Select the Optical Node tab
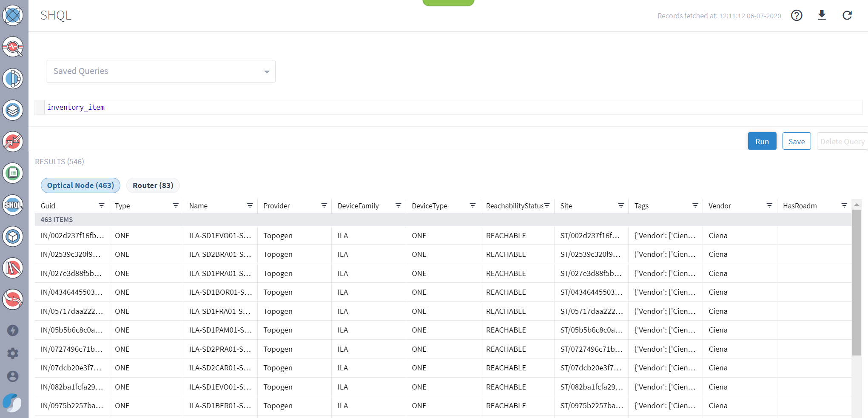The image size is (868, 418). tap(80, 185)
